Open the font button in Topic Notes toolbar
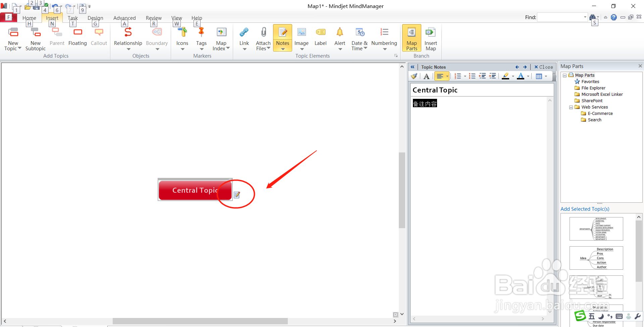Screen dimensions: 644x327 pos(427,76)
